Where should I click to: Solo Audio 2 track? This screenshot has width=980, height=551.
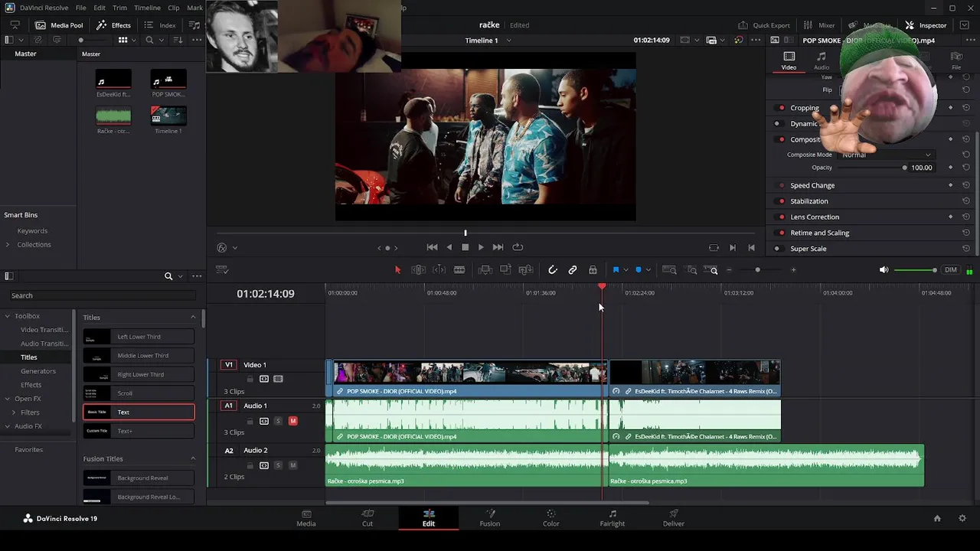pyautogui.click(x=278, y=465)
